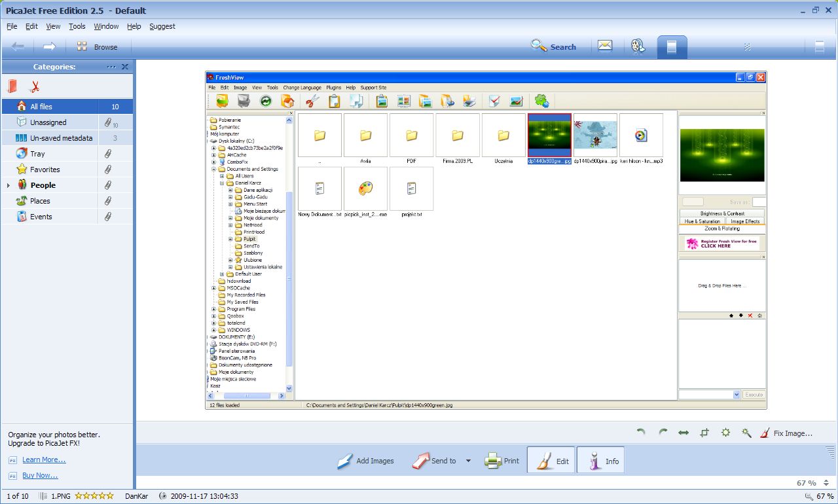Click the dotted grip icon in toolbar
The width and height of the screenshot is (838, 504).
(x=747, y=47)
